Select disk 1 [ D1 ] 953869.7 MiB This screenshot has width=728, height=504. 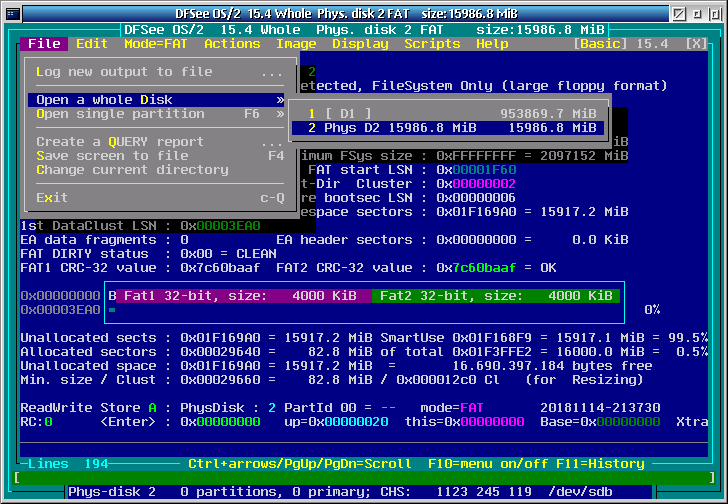448,114
